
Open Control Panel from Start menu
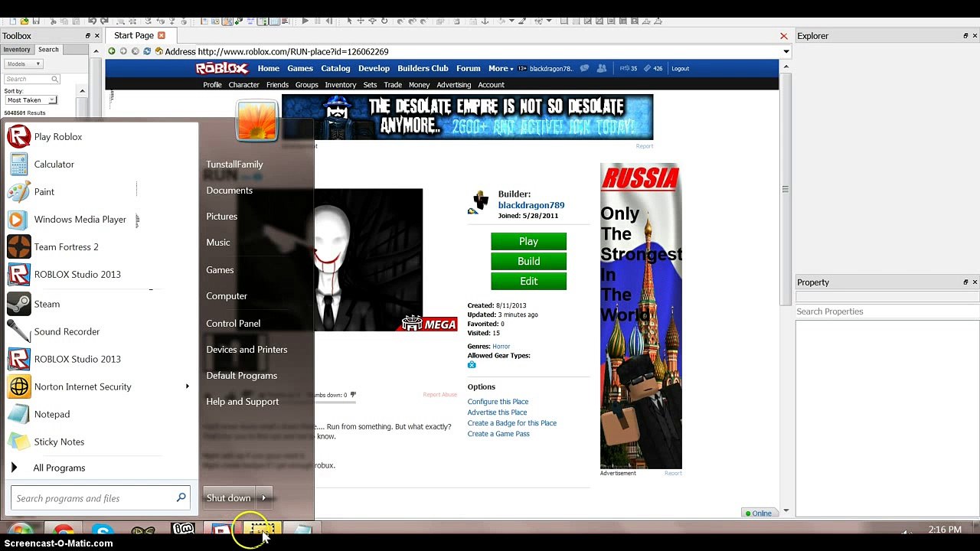(x=233, y=324)
